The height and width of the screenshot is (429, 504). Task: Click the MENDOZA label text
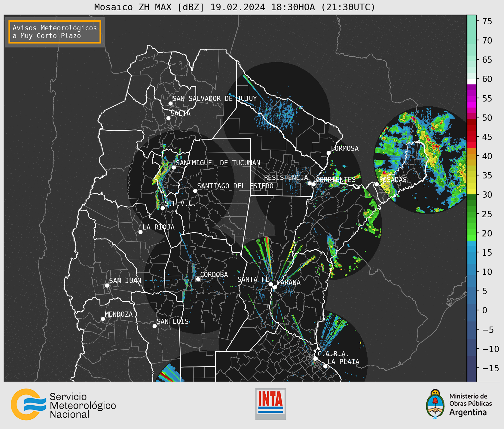(x=119, y=314)
